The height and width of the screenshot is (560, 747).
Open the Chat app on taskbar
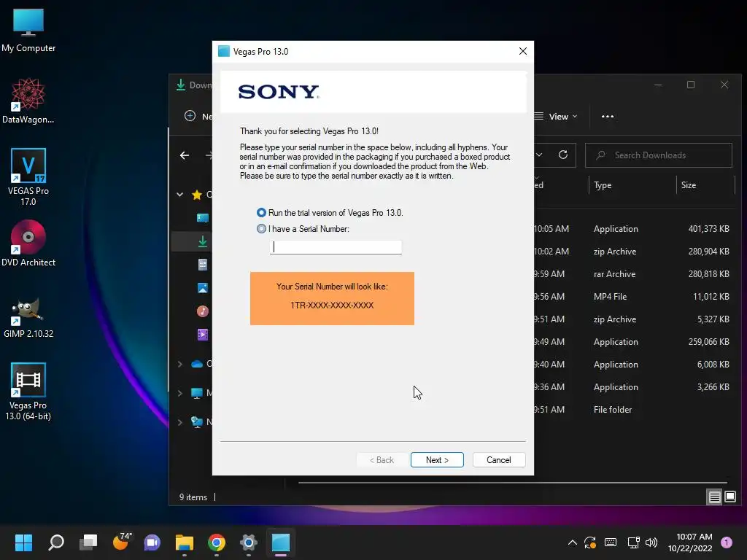tap(152, 542)
